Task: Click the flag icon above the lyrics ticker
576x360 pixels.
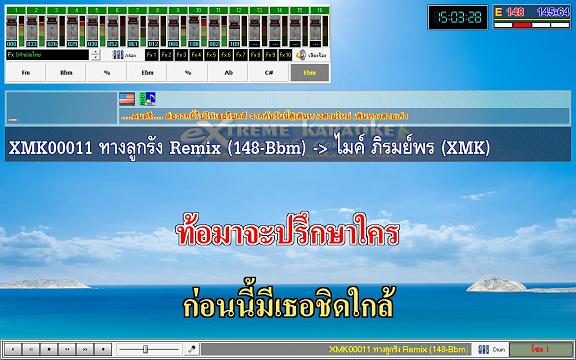Action: pos(127,99)
